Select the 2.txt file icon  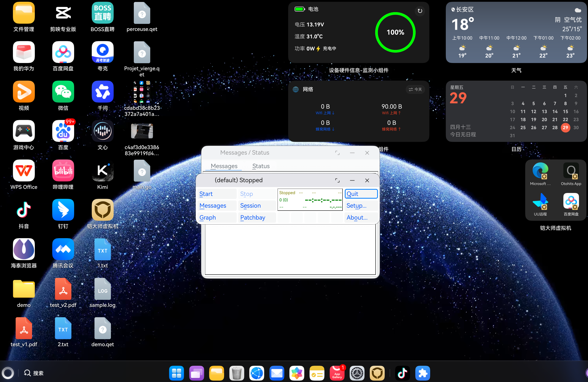tap(63, 328)
